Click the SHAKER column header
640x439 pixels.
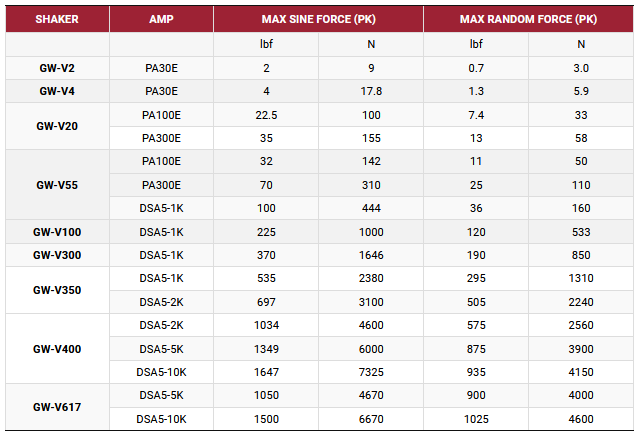point(57,19)
